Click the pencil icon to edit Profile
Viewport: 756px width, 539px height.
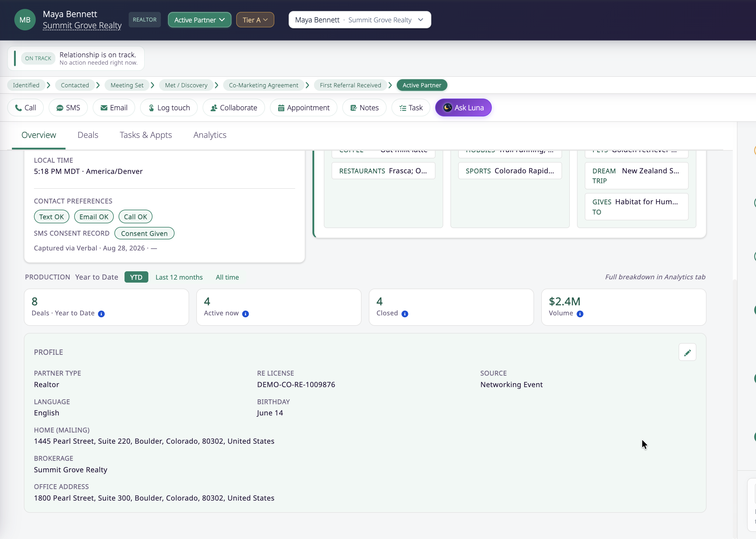click(687, 352)
